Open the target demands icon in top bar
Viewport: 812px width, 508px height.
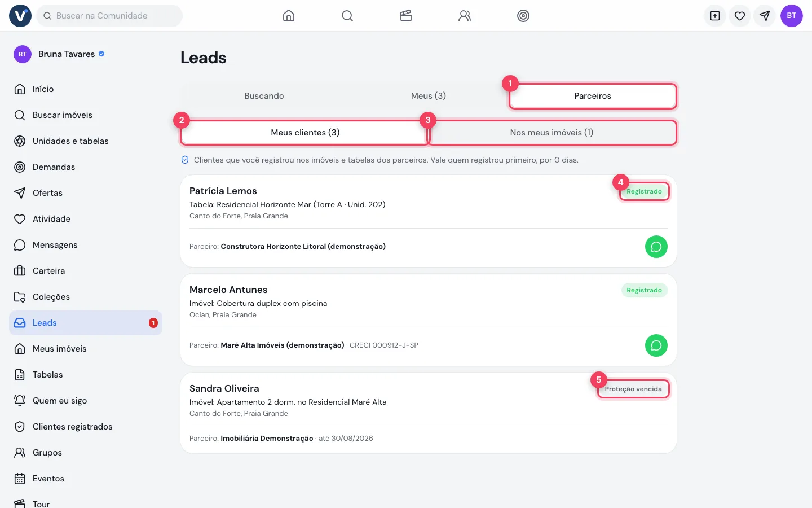pyautogui.click(x=523, y=16)
